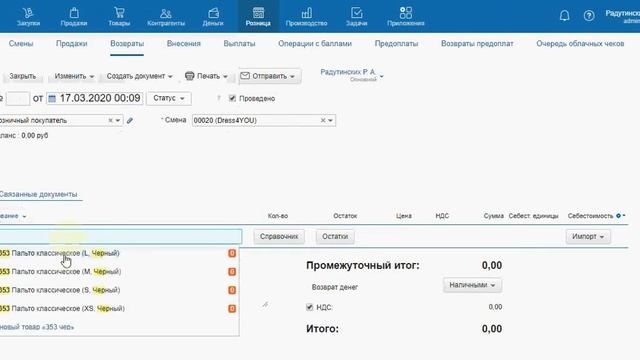Click the date field 17.03.2020 00:09

pos(95,98)
